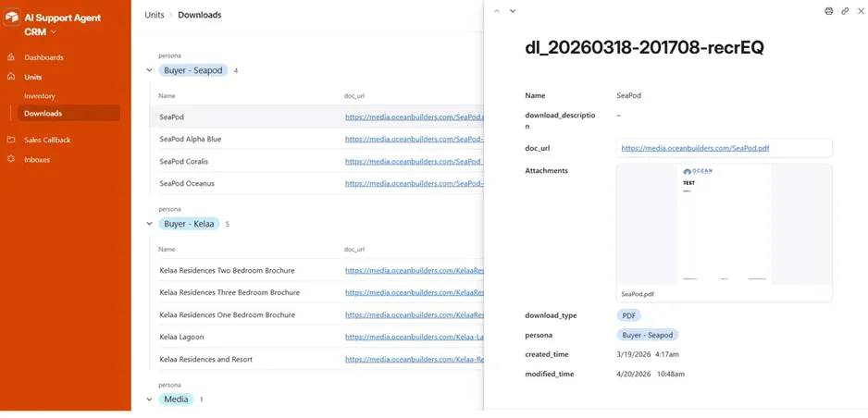Image resolution: width=868 pixels, height=418 pixels.
Task: Click the modified_time value 4/20/2026
Action: 651,375
